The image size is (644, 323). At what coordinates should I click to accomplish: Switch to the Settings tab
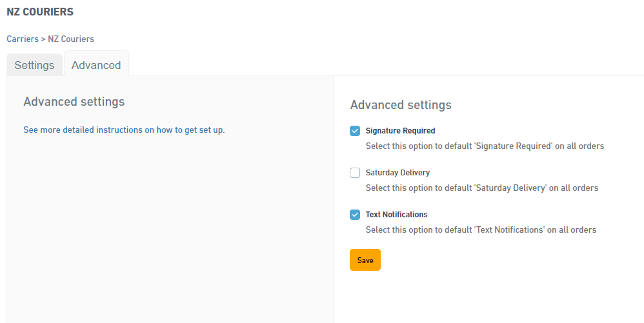34,65
